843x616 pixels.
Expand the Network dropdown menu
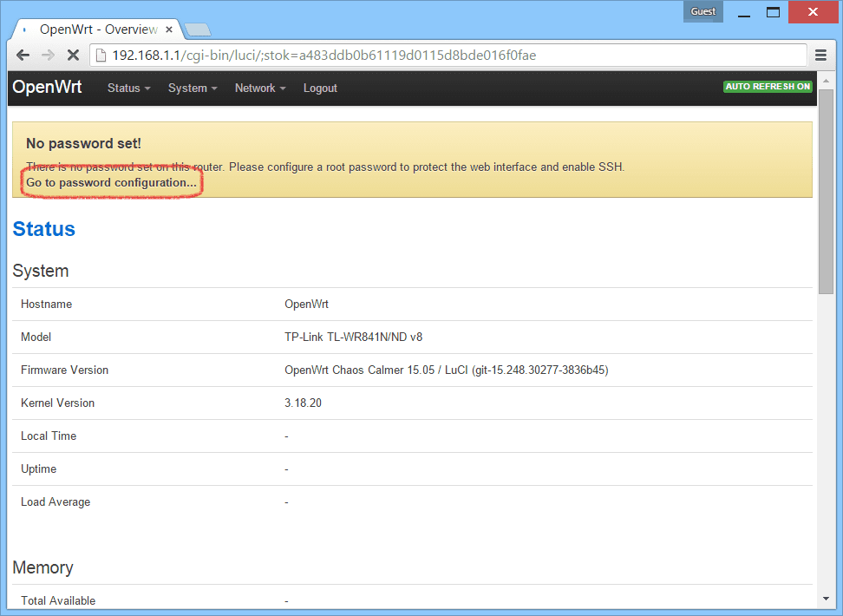(259, 88)
